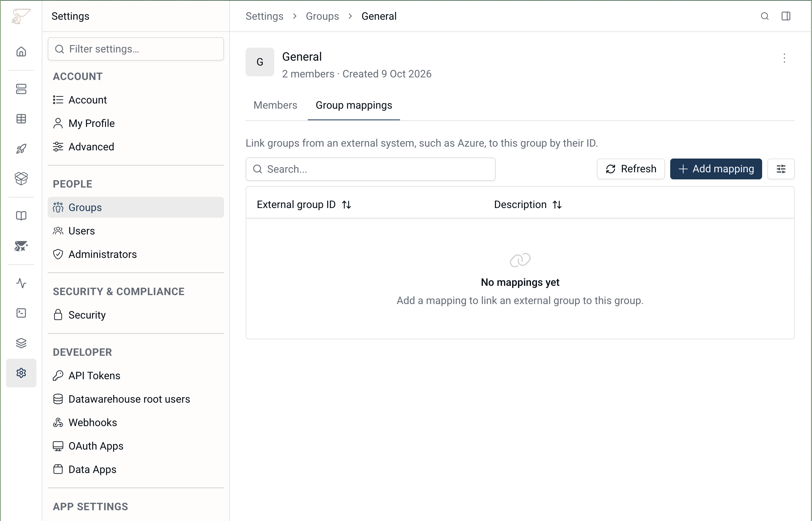Open OAuth Apps settings item
The height and width of the screenshot is (521, 812).
136,446
